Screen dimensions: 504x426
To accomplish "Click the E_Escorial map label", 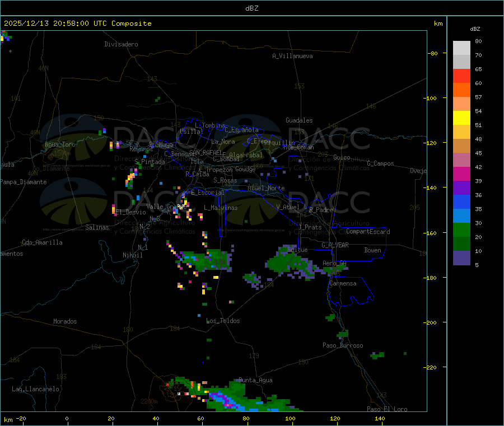I will tap(208, 193).
